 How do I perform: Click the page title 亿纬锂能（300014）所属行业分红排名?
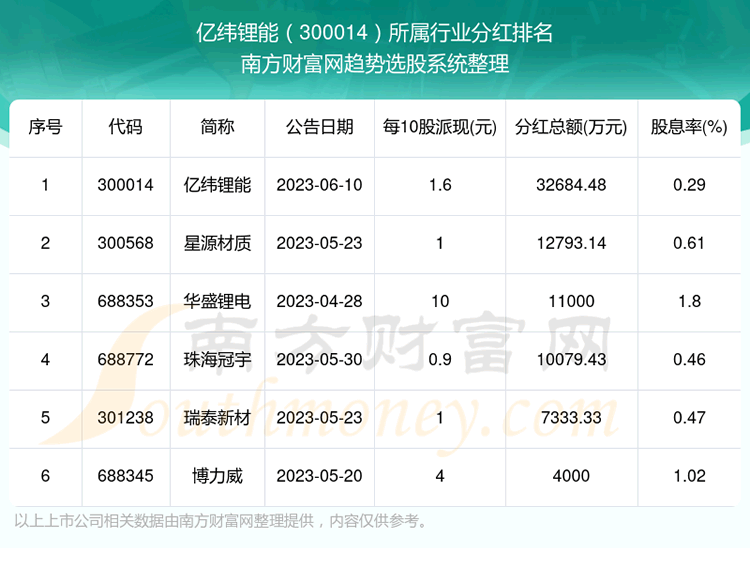click(375, 32)
